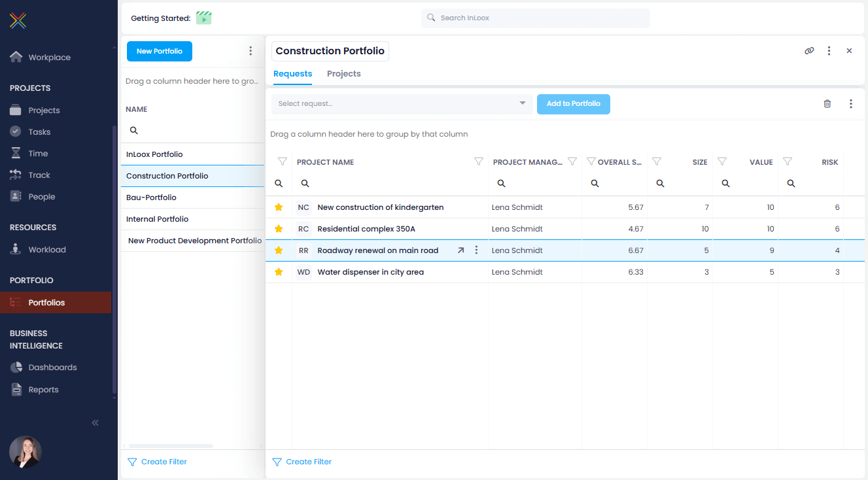
Task: Switch to the Projects tab
Action: point(344,74)
